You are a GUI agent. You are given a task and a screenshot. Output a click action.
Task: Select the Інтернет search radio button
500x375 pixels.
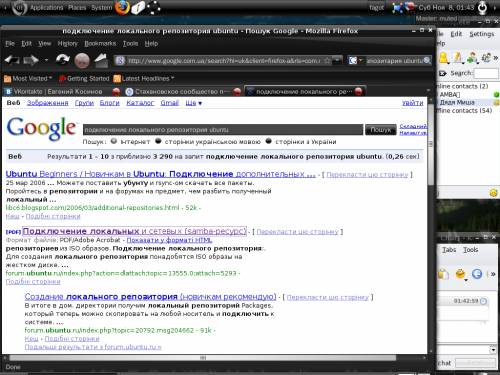click(x=114, y=141)
